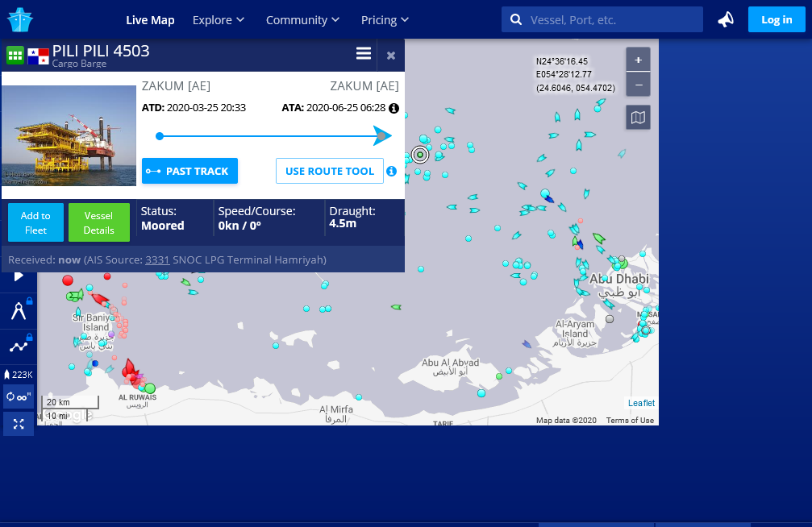Zoom out on the map
The height and width of the screenshot is (527, 812).
(638, 85)
